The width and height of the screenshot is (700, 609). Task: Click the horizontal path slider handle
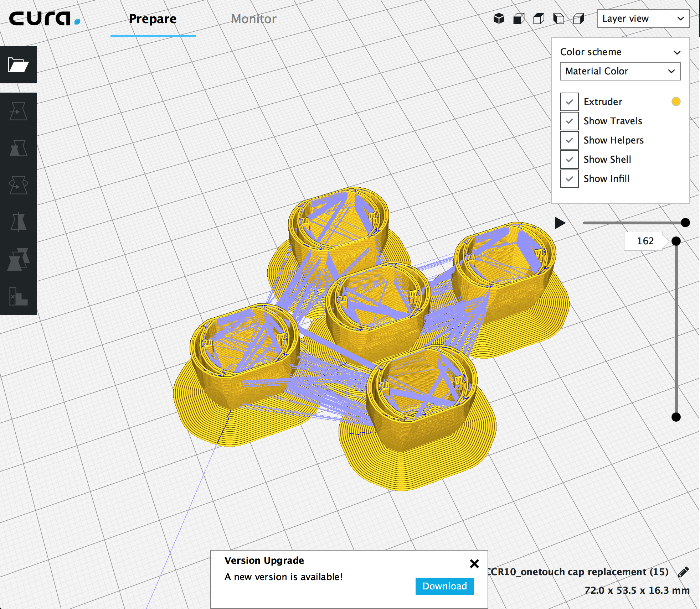click(x=685, y=223)
